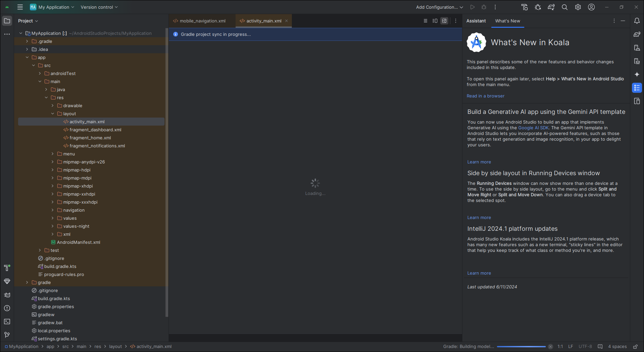The image size is (644, 352).
Task: Click the 4 spaces indent setting
Action: [617, 347]
